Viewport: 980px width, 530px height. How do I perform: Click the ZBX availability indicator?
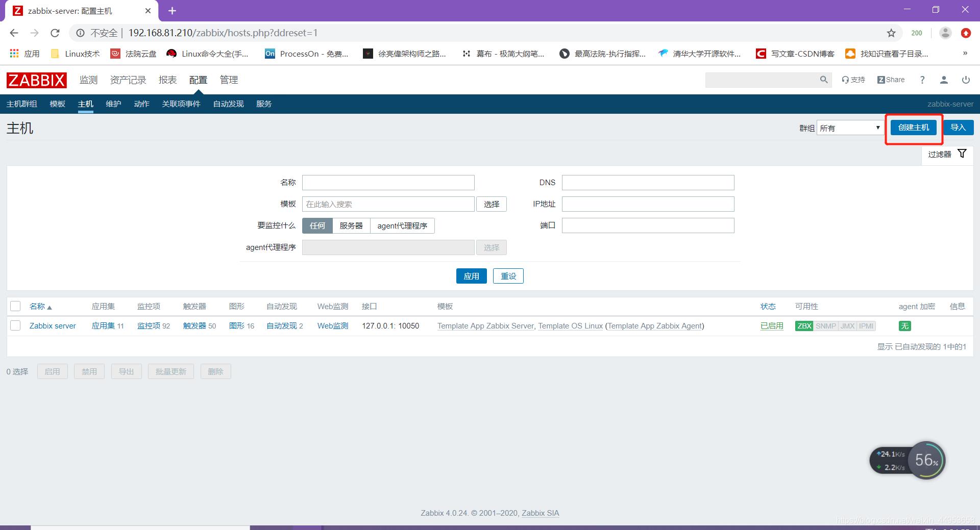click(804, 326)
